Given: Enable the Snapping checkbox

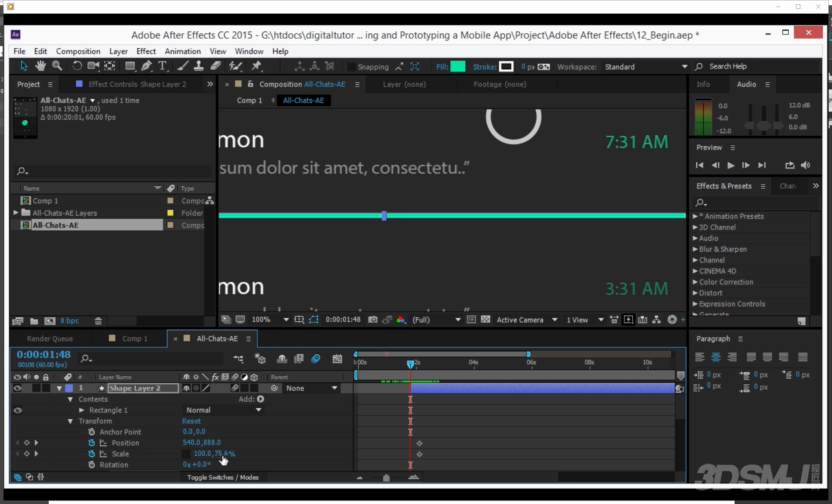Looking at the screenshot, I should click(x=351, y=67).
